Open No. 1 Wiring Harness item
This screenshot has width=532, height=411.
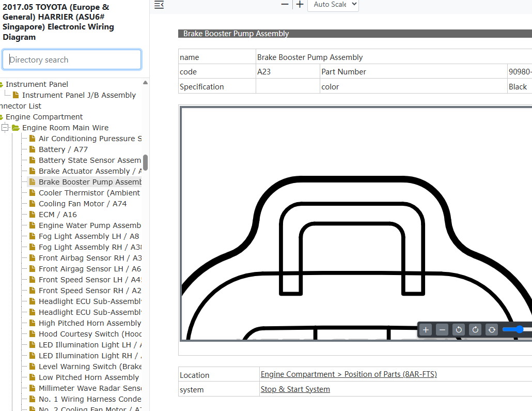(90, 400)
